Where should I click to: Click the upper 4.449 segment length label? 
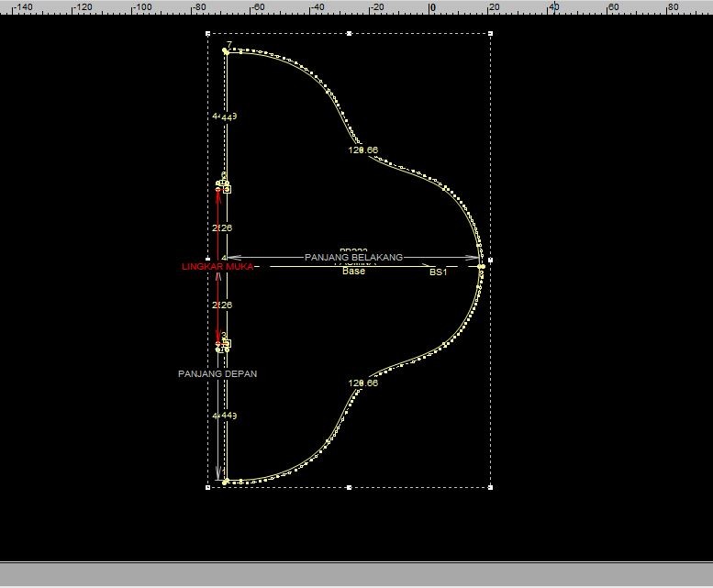point(224,117)
